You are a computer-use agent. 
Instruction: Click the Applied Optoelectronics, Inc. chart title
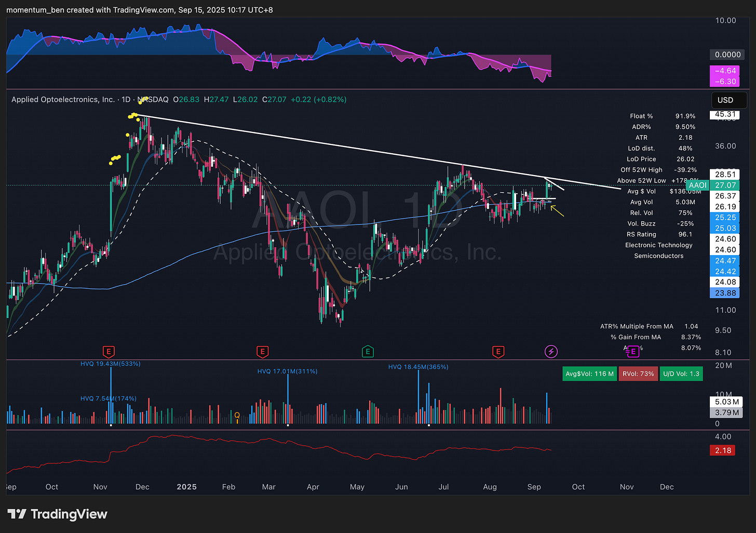[x=63, y=99]
